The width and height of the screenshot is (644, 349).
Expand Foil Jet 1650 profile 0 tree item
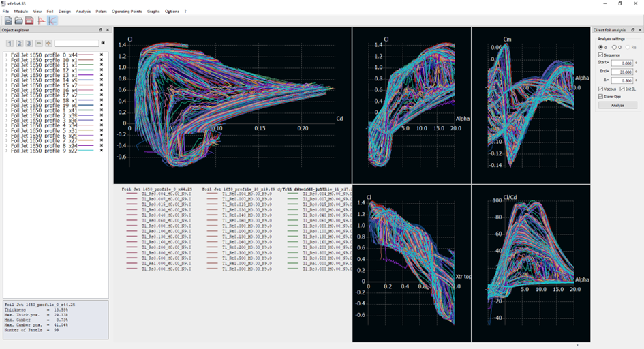pos(6,55)
